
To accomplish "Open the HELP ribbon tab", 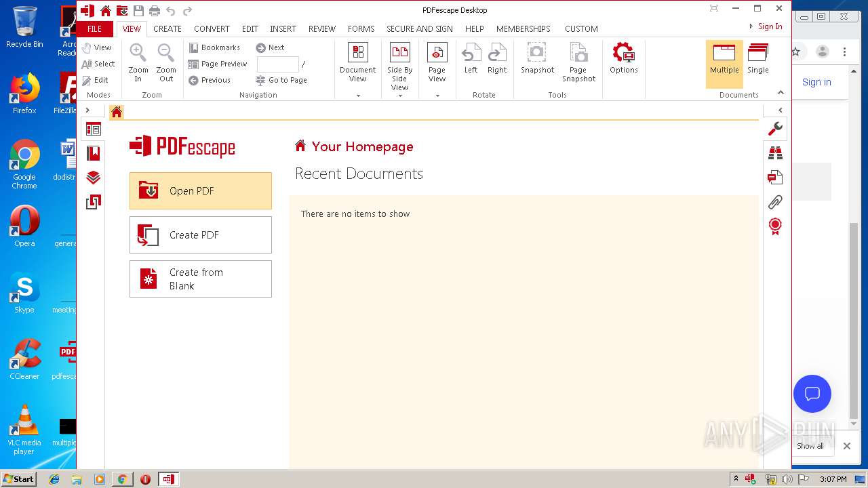I will [475, 29].
